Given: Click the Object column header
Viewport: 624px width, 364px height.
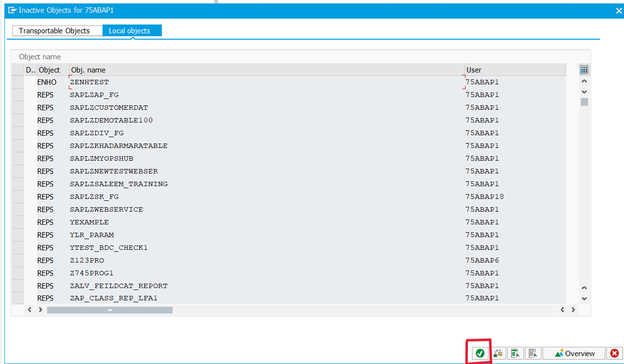Looking at the screenshot, I should [52, 70].
